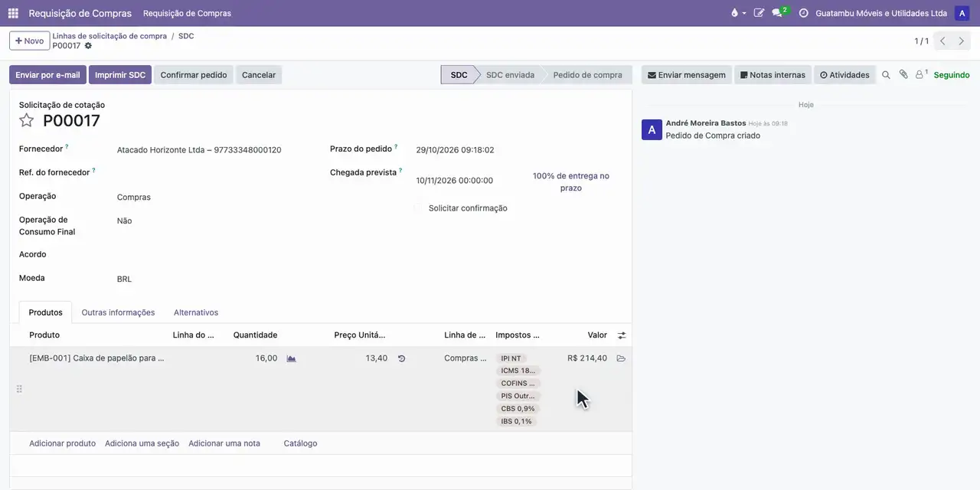This screenshot has height=490, width=980.
Task: Mark P00017 as favorite with star
Action: click(x=27, y=120)
